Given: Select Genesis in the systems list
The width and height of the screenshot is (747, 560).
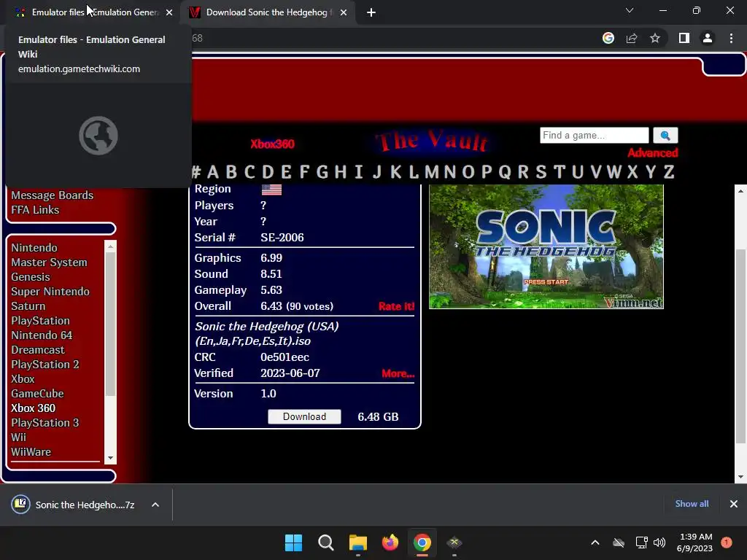Looking at the screenshot, I should pyautogui.click(x=31, y=276).
